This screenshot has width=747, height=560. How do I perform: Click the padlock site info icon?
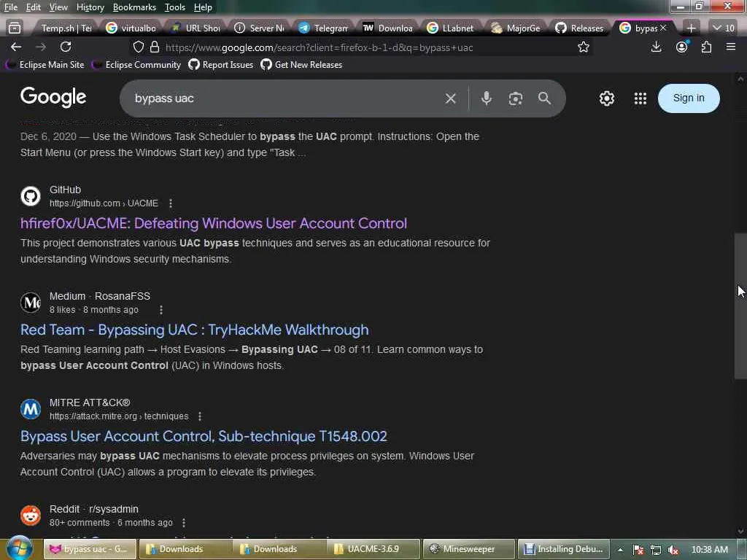click(x=155, y=47)
